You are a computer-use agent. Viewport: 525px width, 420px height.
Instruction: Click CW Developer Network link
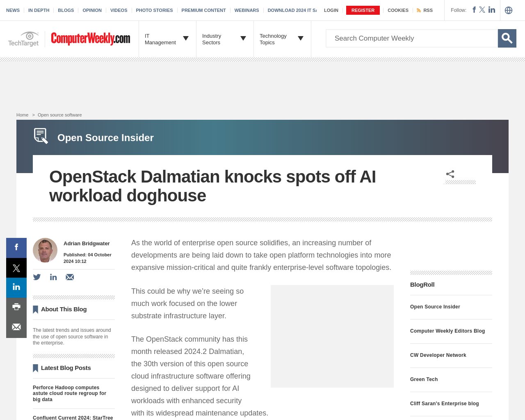coord(438,355)
